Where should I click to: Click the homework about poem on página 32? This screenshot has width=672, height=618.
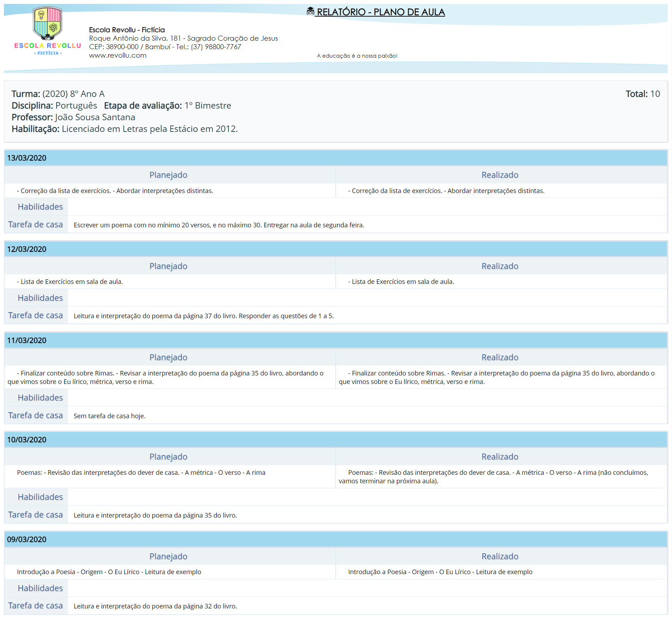pyautogui.click(x=155, y=606)
